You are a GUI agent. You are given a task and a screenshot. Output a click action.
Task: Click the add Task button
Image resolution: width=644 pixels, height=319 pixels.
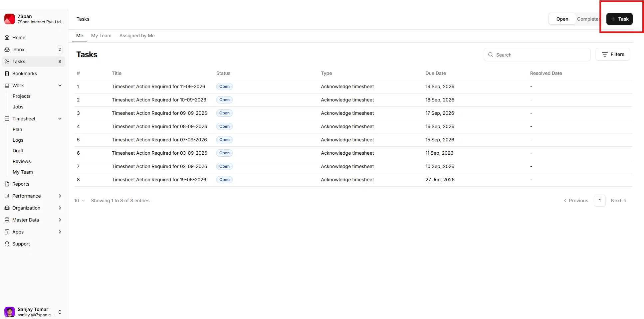coord(619,19)
